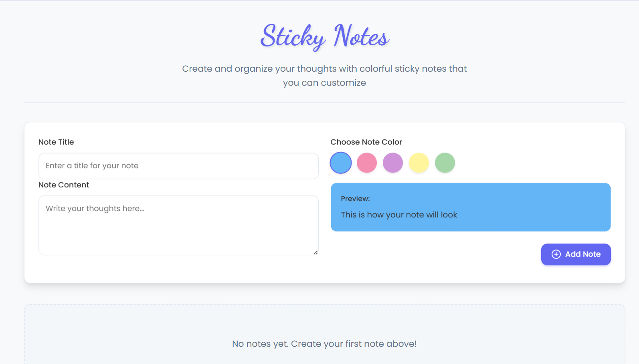This screenshot has height=364, width=639.
Task: Select the purple note color
Action: point(392,163)
